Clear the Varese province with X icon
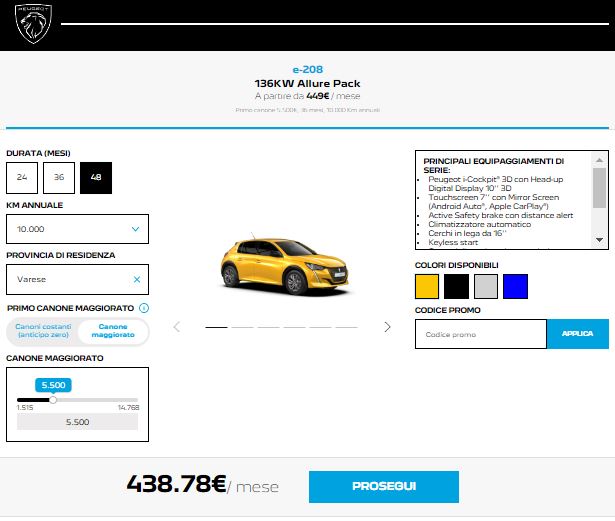This screenshot has height=521, width=615. tap(137, 280)
